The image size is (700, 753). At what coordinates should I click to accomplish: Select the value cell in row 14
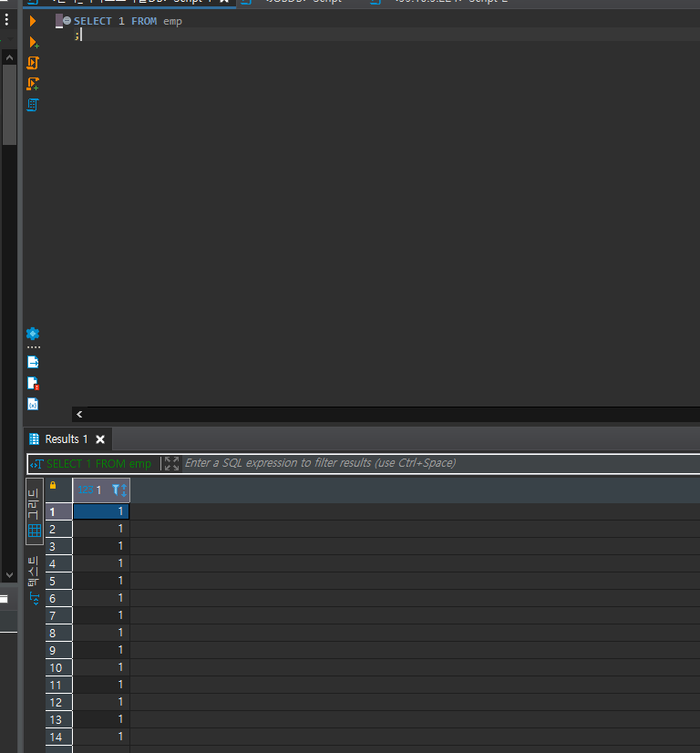[101, 737]
